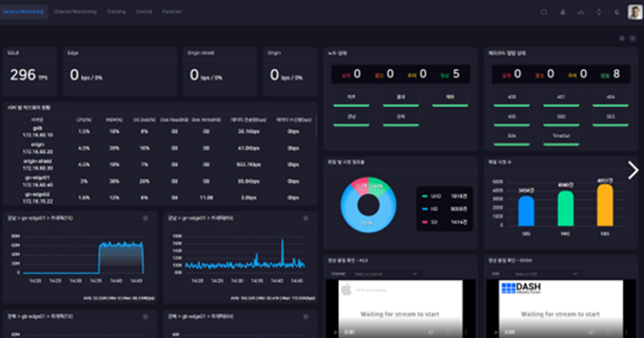644x338 pixels.
Task: Select the gslb 172.16.60.10 server row
Action: pos(161,131)
